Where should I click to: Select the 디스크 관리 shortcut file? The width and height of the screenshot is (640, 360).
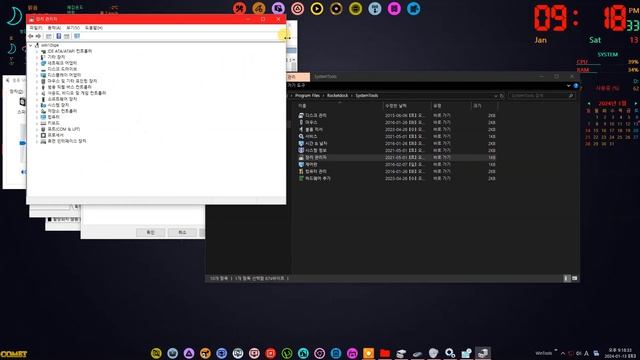(316, 116)
